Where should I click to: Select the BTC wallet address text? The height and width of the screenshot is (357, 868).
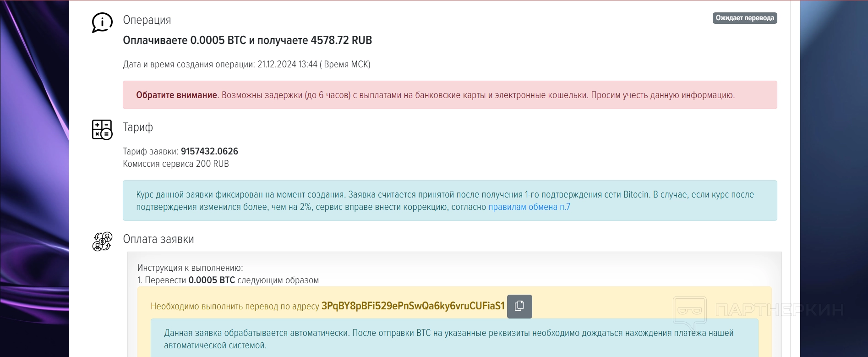[x=413, y=306]
